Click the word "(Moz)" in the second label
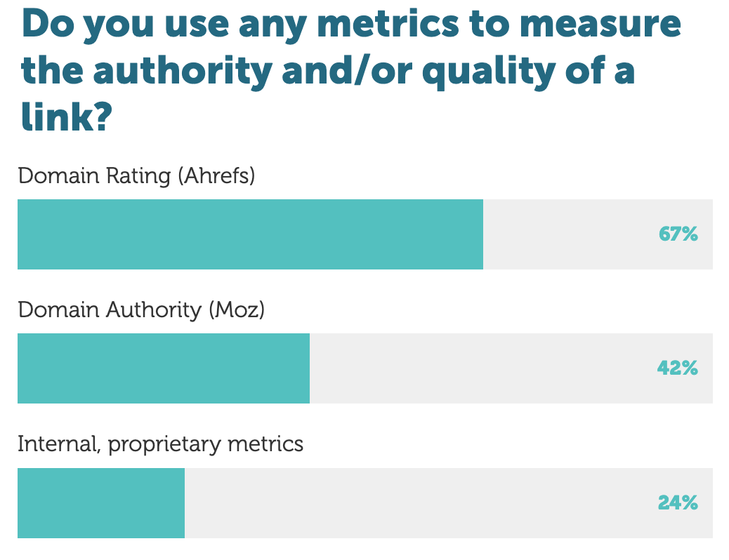 click(x=237, y=309)
